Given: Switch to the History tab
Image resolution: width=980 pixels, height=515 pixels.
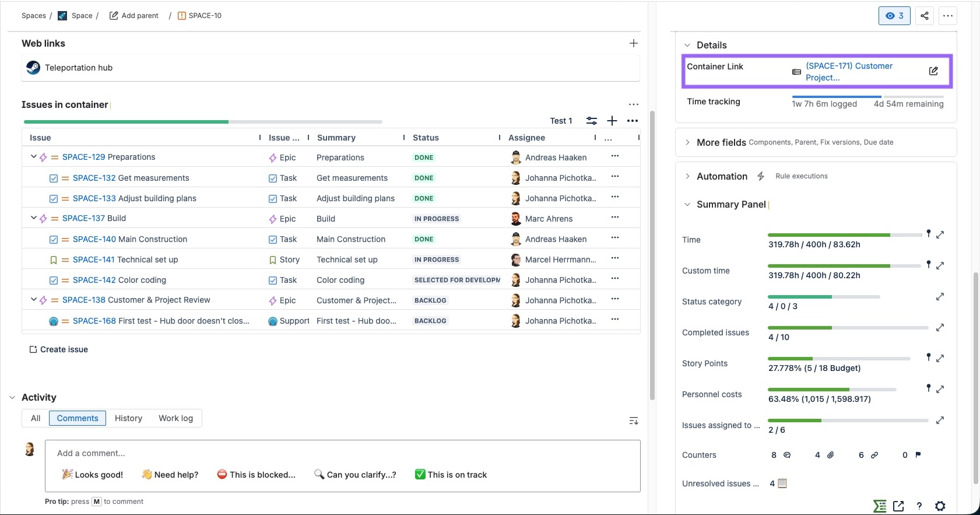Looking at the screenshot, I should (x=128, y=418).
